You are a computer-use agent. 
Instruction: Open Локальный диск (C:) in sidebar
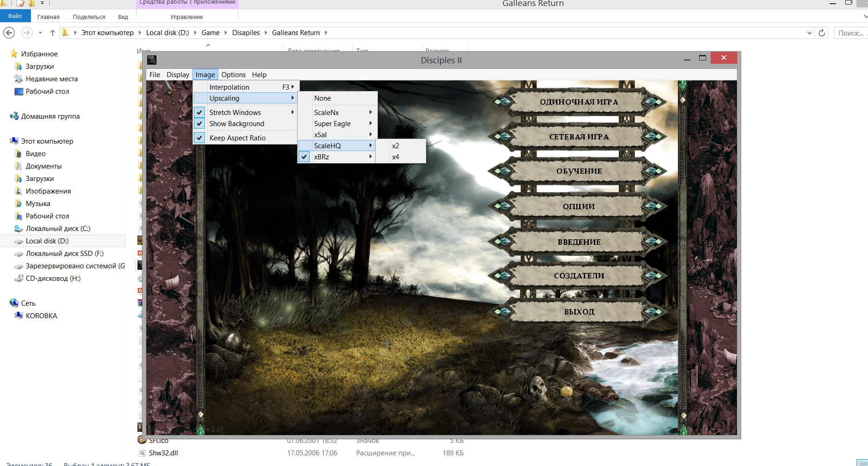click(x=58, y=229)
